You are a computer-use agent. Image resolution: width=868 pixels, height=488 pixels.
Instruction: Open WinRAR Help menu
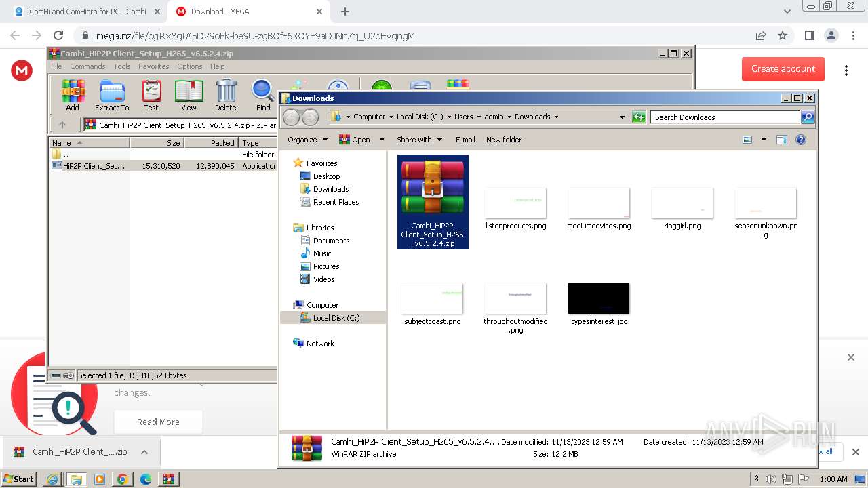pos(217,66)
